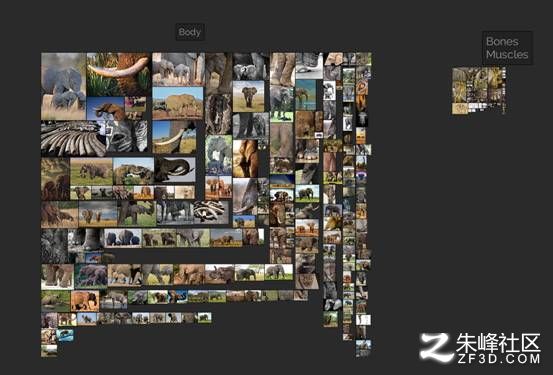Pick the orange elephant in the lower-left rows
The width and height of the screenshot is (553, 375).
pyautogui.click(x=85, y=301)
